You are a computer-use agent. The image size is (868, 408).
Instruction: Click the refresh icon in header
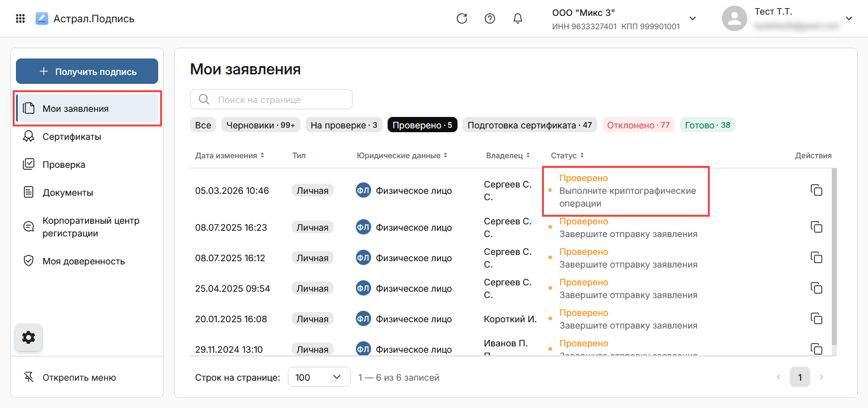tap(462, 18)
